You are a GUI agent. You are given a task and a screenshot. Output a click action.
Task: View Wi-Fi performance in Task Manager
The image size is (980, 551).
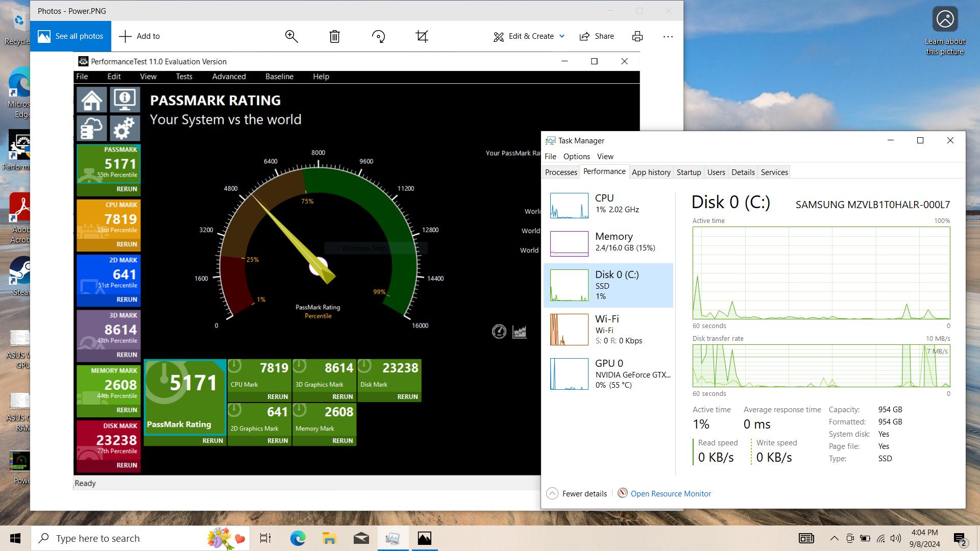(x=608, y=330)
